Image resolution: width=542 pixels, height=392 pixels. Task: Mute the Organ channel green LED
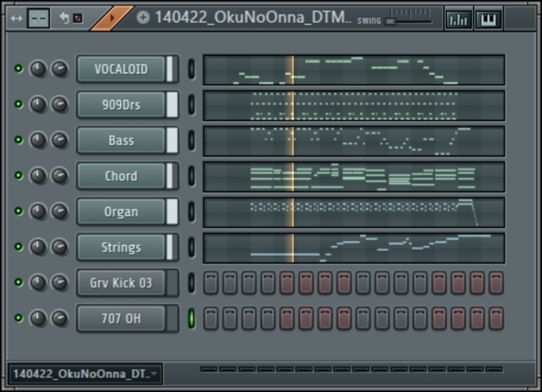[x=19, y=211]
